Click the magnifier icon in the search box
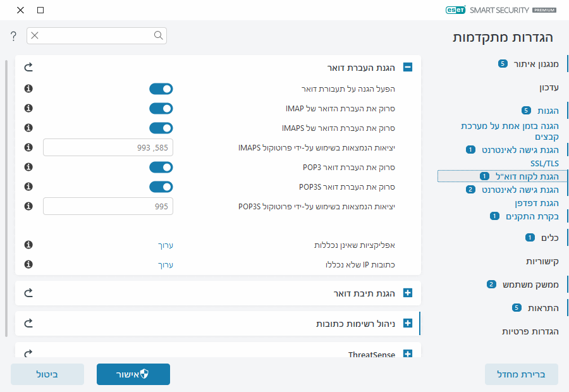 [x=158, y=35]
